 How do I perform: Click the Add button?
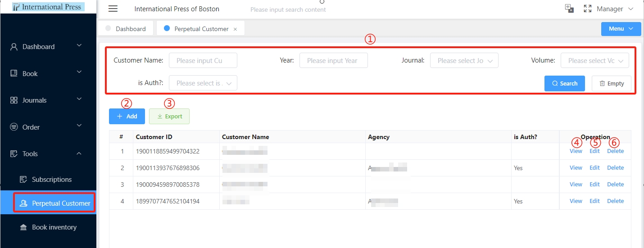tap(127, 116)
